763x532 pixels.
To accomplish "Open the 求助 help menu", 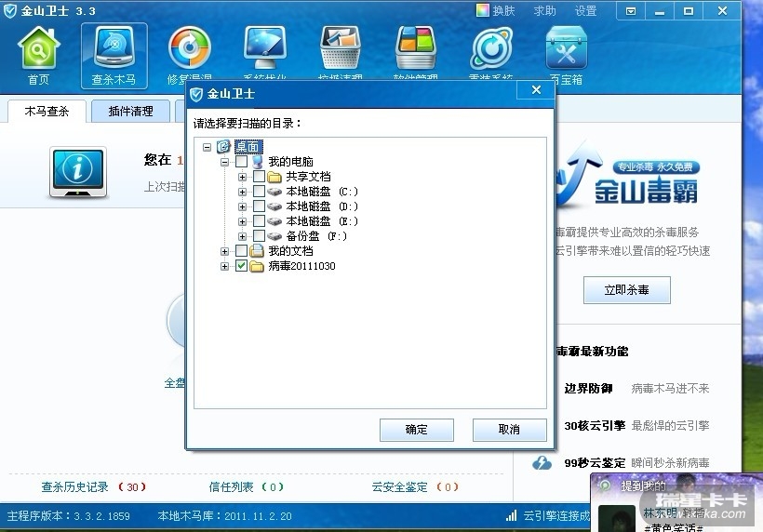I will 544,11.
